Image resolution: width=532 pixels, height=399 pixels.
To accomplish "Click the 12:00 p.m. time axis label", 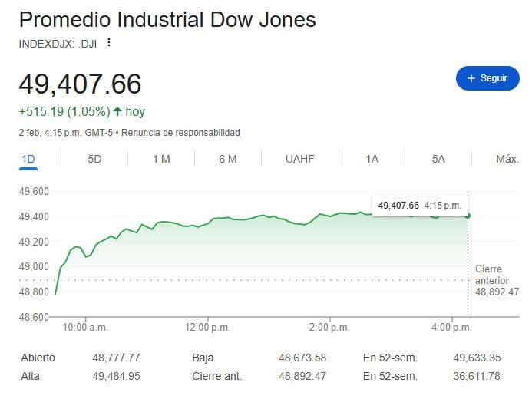I will [207, 328].
